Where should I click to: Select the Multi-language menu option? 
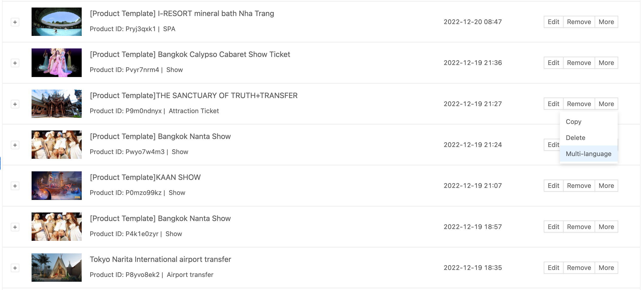pos(588,154)
